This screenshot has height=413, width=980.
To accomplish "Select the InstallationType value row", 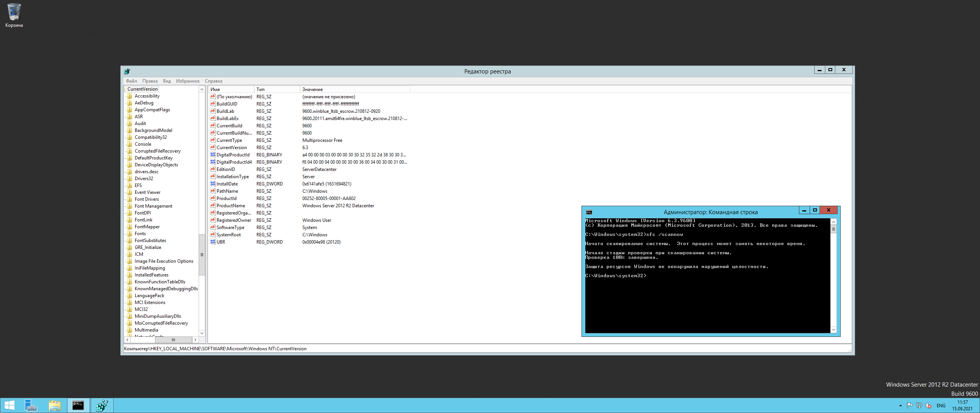I will coord(309,177).
